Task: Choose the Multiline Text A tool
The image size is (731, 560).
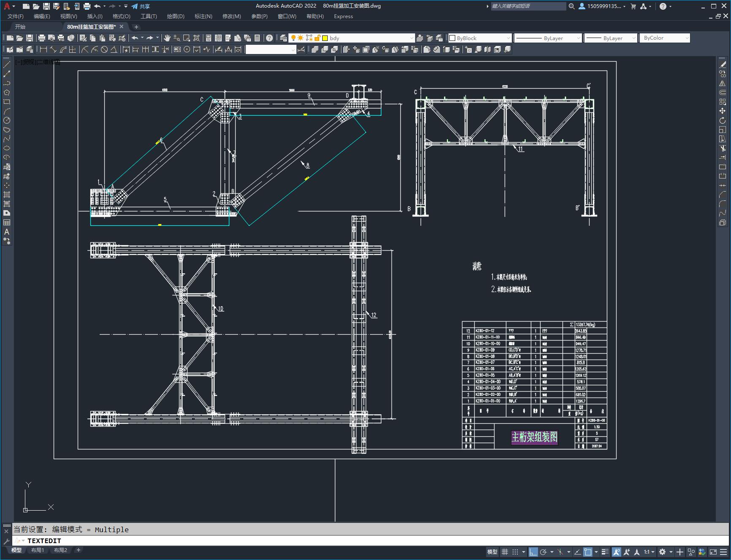Action: [x=7, y=232]
